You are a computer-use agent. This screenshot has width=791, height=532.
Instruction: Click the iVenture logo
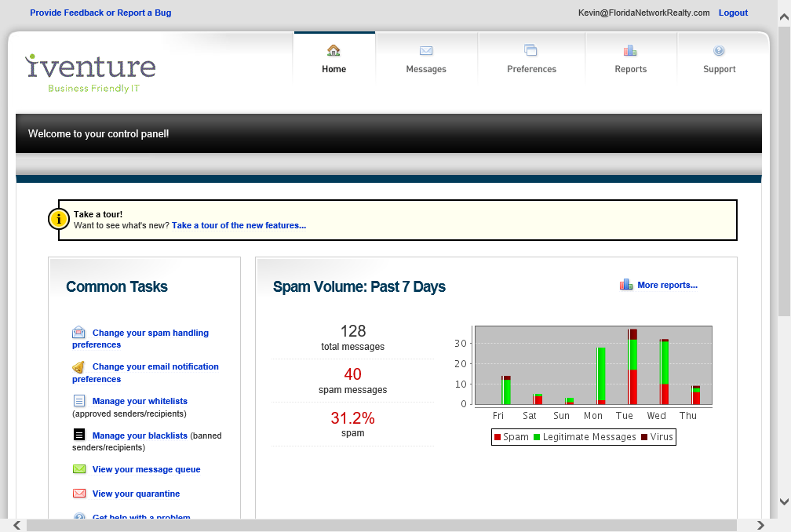click(90, 73)
